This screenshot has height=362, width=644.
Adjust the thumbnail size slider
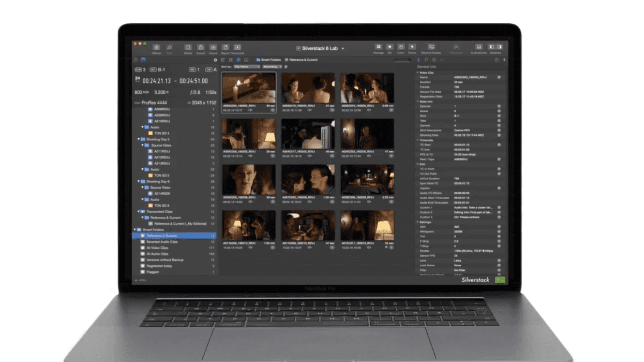(x=402, y=60)
